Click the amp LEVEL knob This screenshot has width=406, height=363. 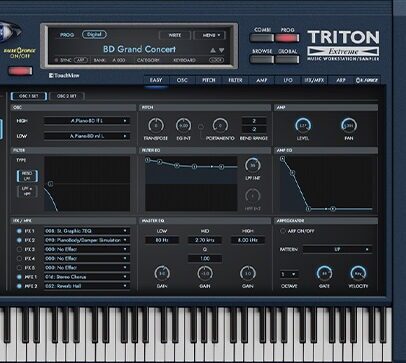pos(303,125)
